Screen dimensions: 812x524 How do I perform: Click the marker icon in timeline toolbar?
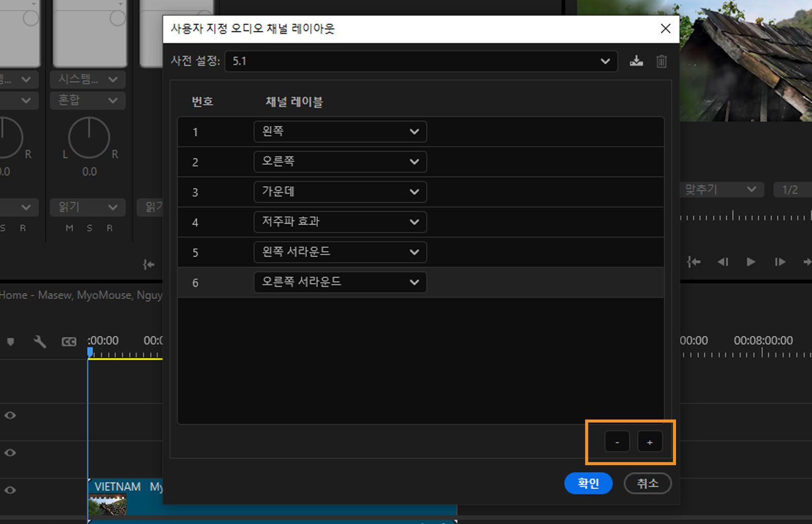point(10,342)
